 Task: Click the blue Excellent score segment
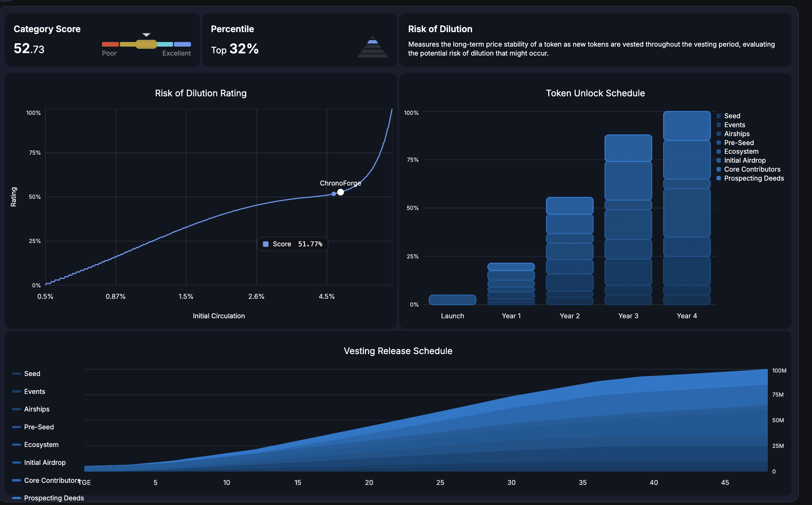point(182,44)
